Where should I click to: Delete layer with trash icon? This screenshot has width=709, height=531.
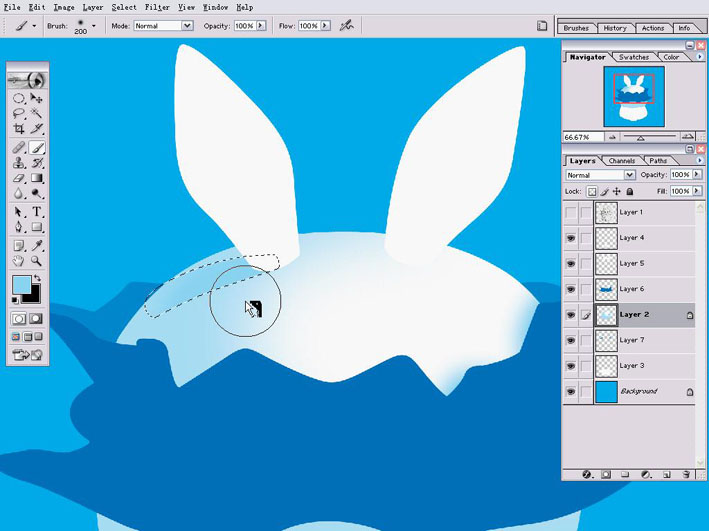(x=686, y=474)
